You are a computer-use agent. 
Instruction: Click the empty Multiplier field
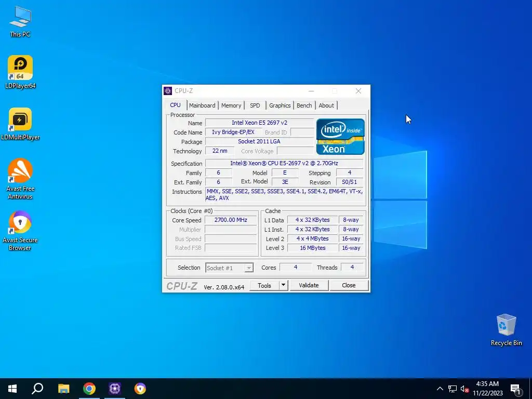pyautogui.click(x=231, y=229)
